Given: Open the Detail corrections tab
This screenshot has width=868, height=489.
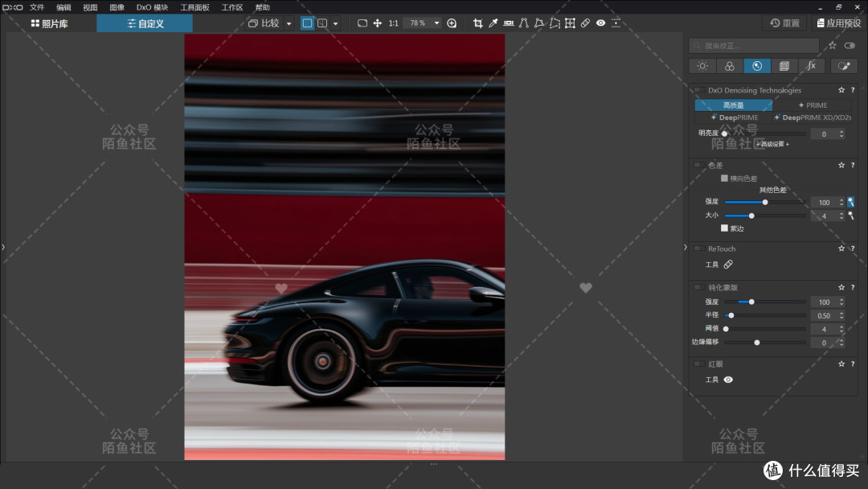Looking at the screenshot, I should pos(757,66).
